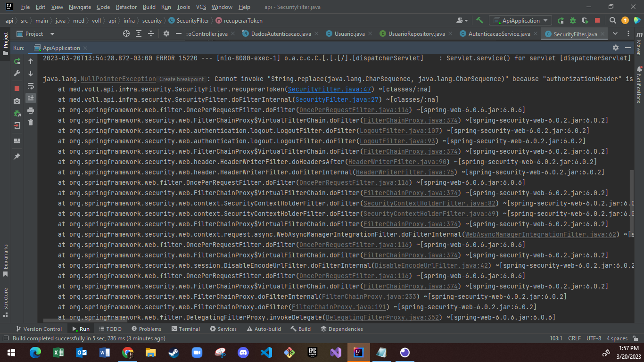Hide the Project panel with minus icon
The image size is (644, 362).
pyautogui.click(x=178, y=34)
